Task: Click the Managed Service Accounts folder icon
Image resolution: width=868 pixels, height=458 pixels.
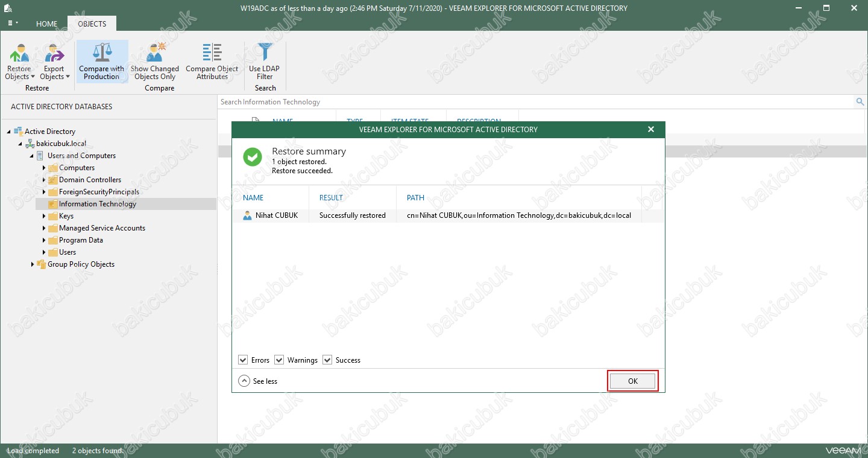Action: [x=52, y=228]
